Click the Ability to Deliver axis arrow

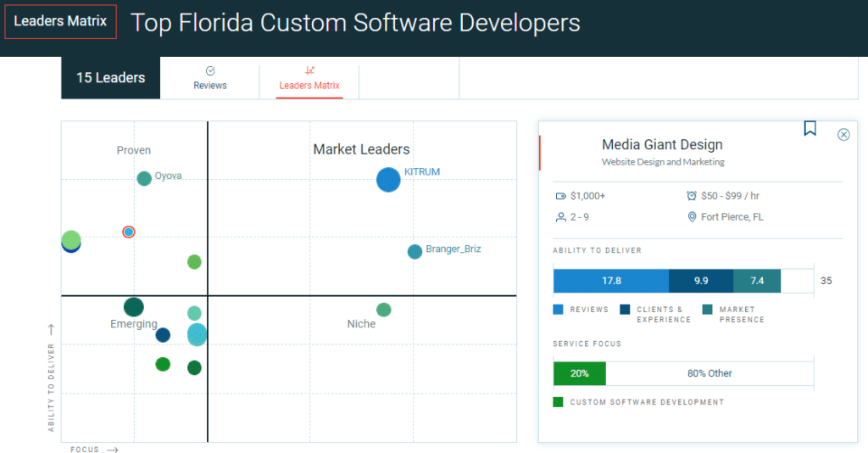coord(51,329)
